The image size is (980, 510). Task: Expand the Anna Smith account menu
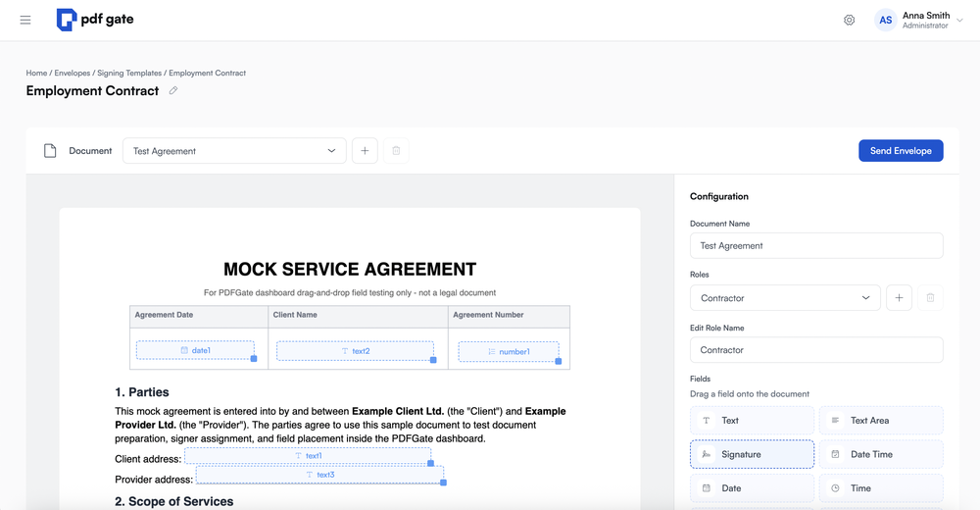[x=960, y=20]
